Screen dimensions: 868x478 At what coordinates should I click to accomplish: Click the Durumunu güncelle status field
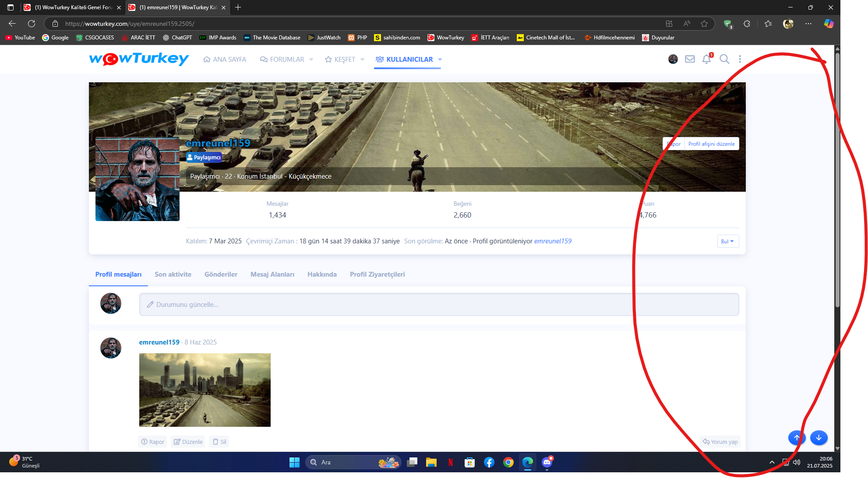[439, 305]
